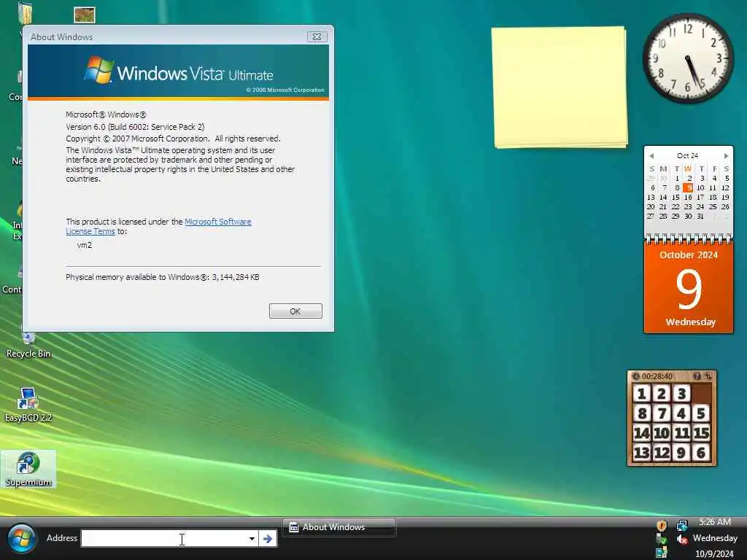747x560 pixels.
Task: Click the About Windows taskbar button
Action: coord(339,527)
